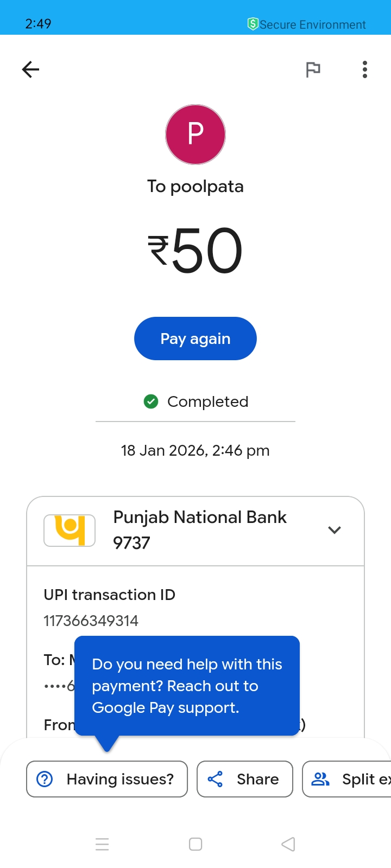Click the Pay again button
This screenshot has height=868, width=391.
[x=195, y=339]
